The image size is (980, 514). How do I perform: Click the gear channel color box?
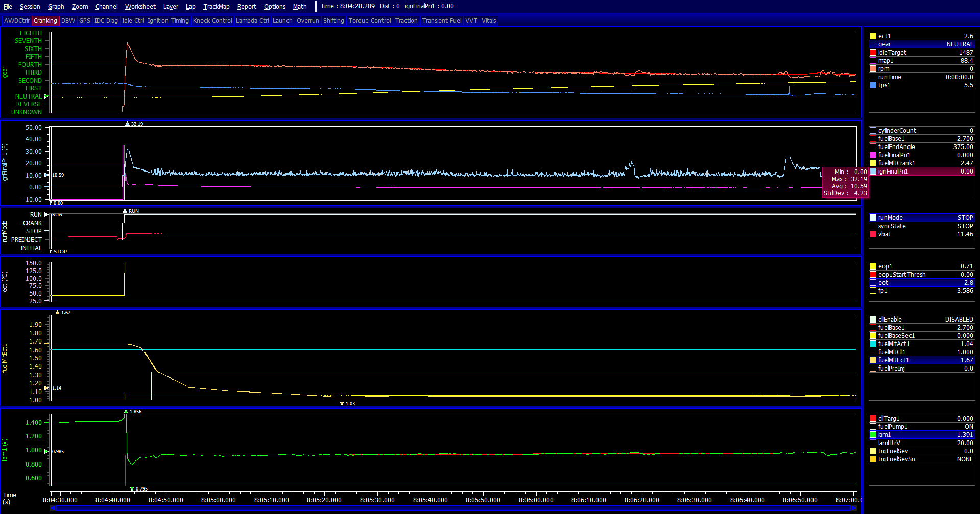click(873, 44)
